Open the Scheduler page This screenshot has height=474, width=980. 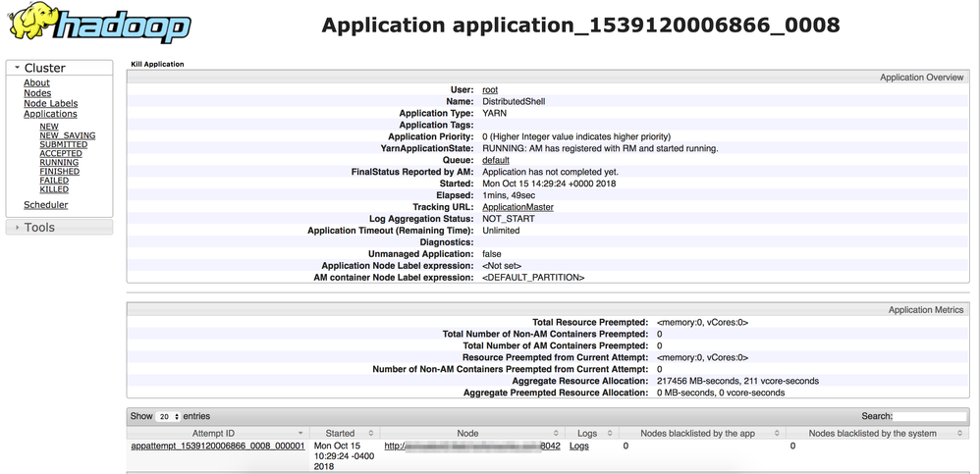click(x=45, y=205)
